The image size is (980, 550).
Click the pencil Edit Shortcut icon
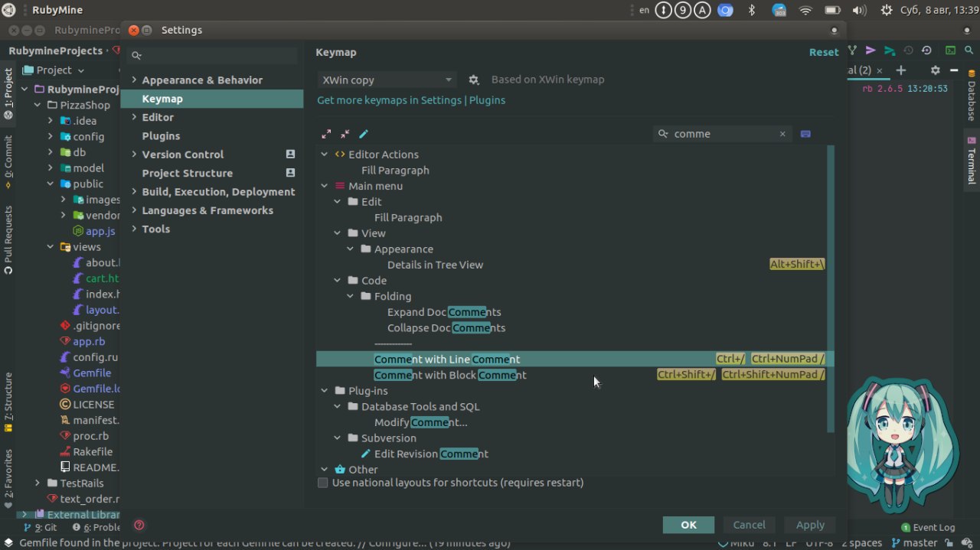tap(364, 134)
